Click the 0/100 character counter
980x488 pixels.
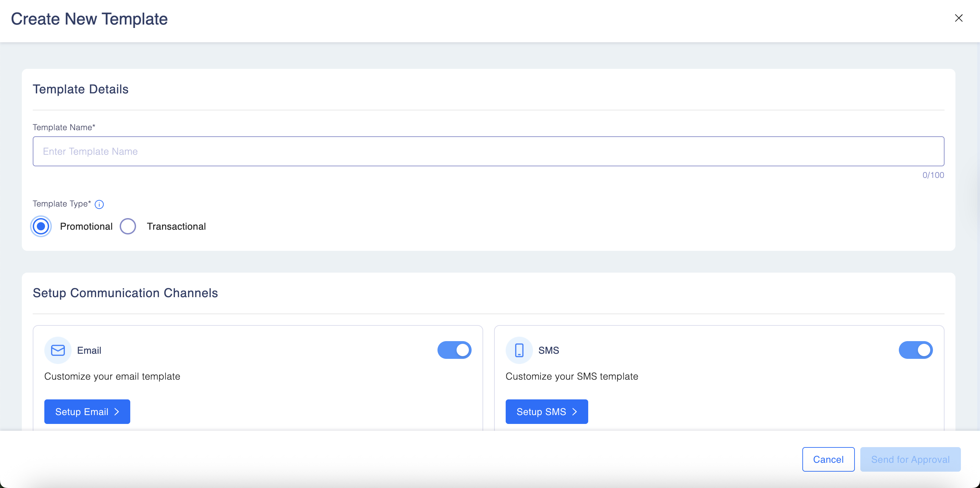[933, 175]
